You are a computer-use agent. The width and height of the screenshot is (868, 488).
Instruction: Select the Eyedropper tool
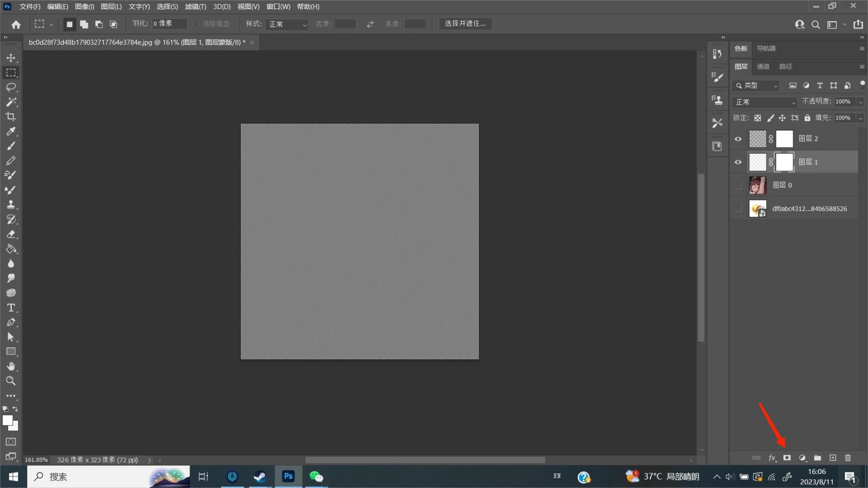[x=11, y=131]
